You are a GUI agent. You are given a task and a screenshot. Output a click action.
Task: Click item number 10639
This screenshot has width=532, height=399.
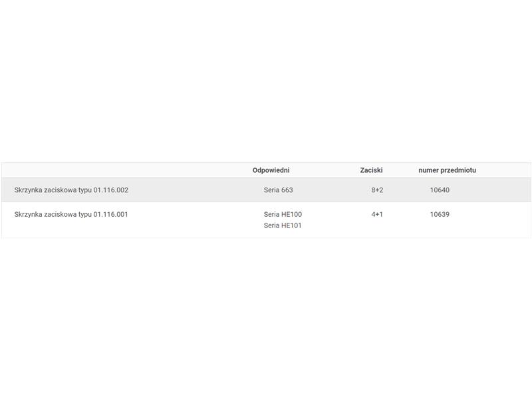(440, 214)
